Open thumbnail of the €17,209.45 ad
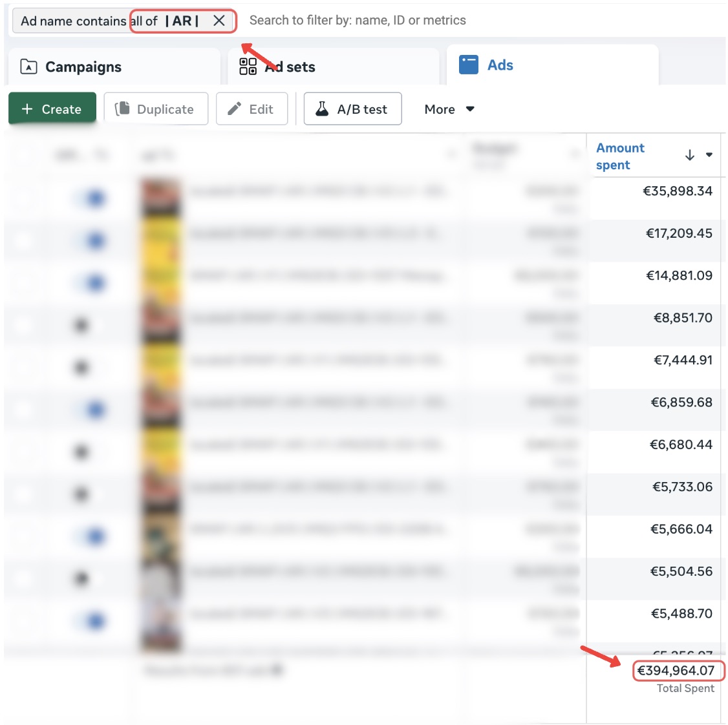728x725 pixels. click(x=160, y=240)
